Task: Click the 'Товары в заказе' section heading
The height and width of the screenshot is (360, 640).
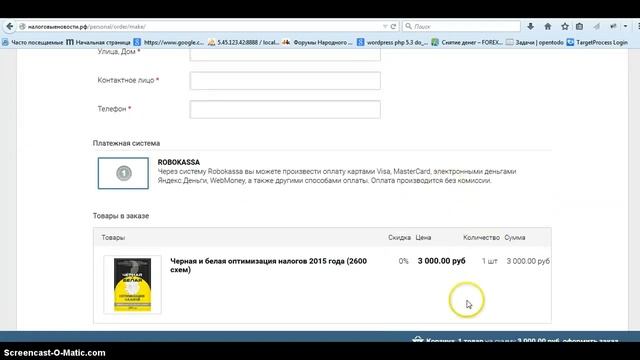Action: click(121, 216)
